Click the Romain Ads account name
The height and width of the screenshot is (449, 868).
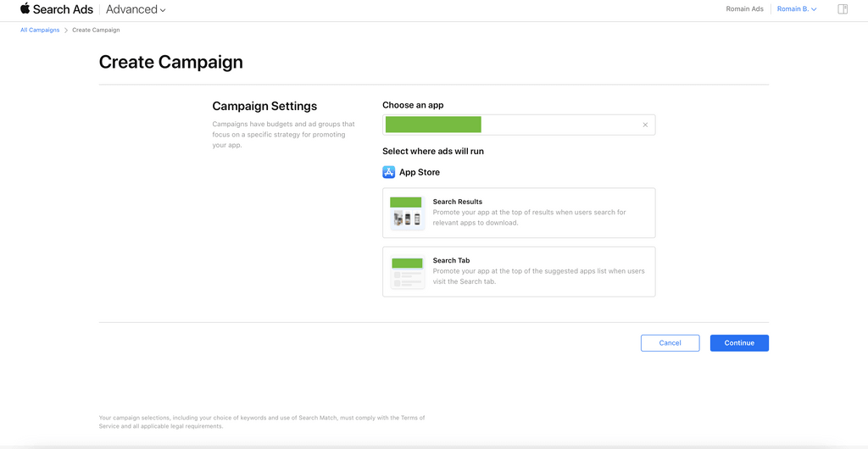tap(744, 8)
